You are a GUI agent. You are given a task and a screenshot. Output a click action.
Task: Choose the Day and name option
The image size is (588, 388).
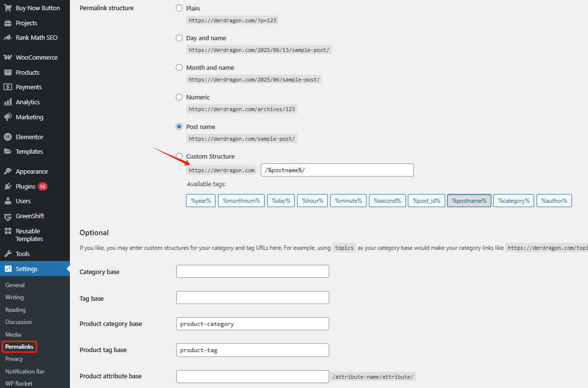pyautogui.click(x=179, y=38)
